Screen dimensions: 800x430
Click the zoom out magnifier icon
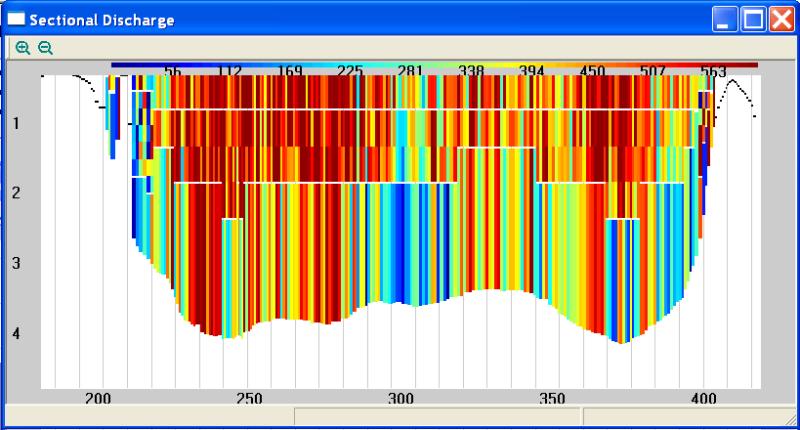coord(45,47)
